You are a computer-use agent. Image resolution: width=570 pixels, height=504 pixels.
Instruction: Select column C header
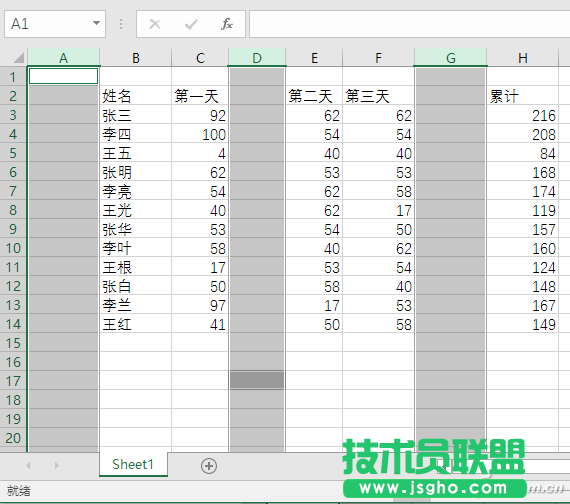tap(200, 58)
